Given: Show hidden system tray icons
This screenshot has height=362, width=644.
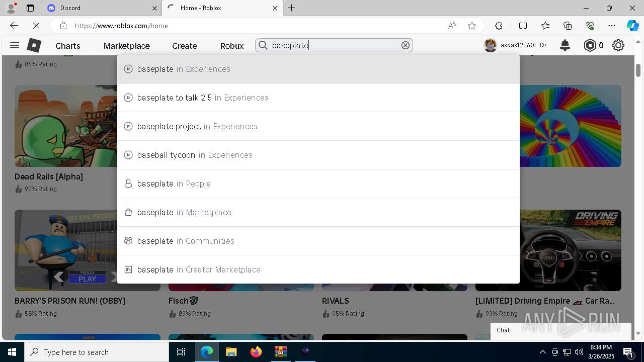Looking at the screenshot, I should click(x=542, y=352).
